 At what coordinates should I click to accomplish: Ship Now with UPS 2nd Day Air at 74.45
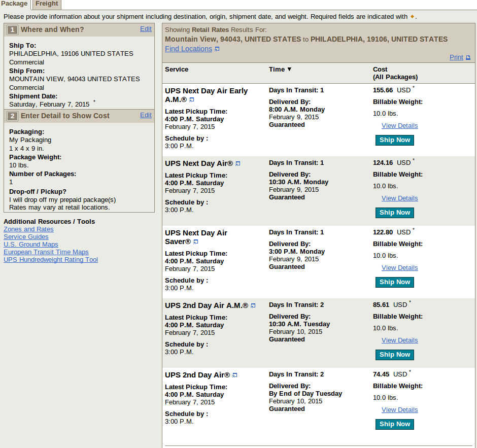click(395, 424)
